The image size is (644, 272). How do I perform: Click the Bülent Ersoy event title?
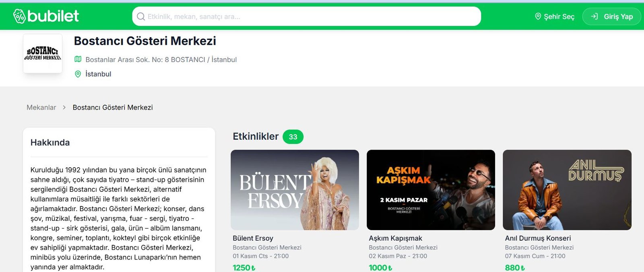(x=253, y=238)
